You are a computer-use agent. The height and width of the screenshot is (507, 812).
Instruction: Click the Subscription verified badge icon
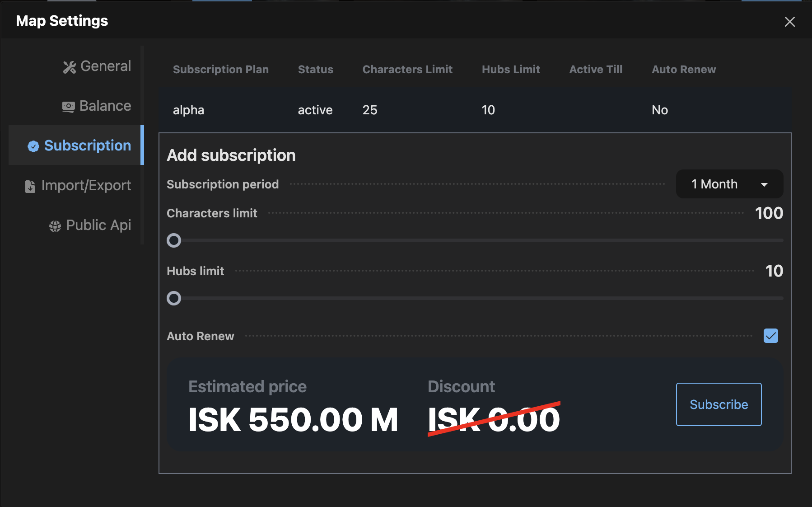point(33,146)
